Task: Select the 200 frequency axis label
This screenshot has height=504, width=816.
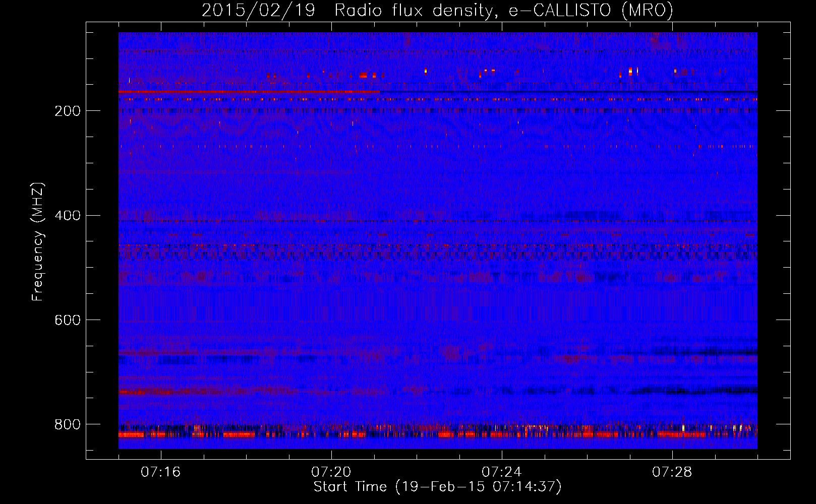Action: tap(68, 111)
